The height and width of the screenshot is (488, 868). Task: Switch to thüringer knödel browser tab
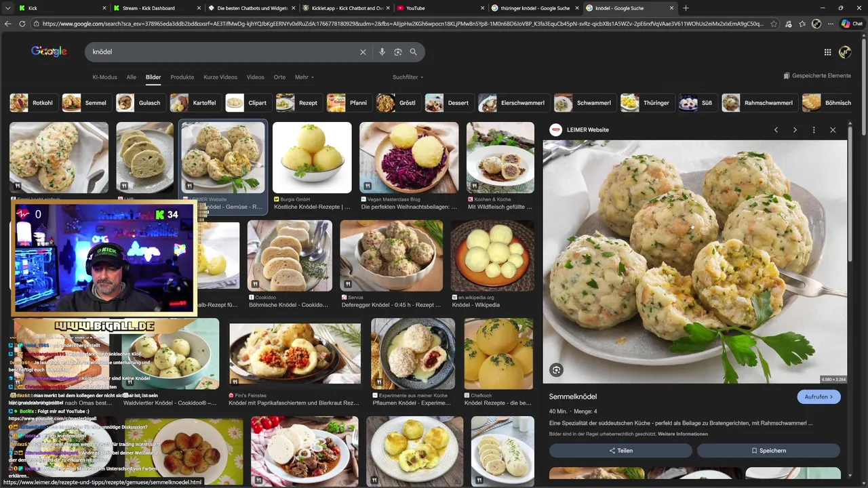(534, 8)
